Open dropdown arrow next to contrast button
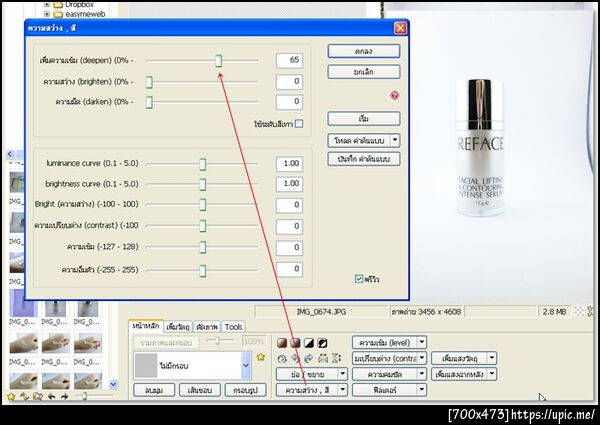The width and height of the screenshot is (600, 425). (422, 358)
